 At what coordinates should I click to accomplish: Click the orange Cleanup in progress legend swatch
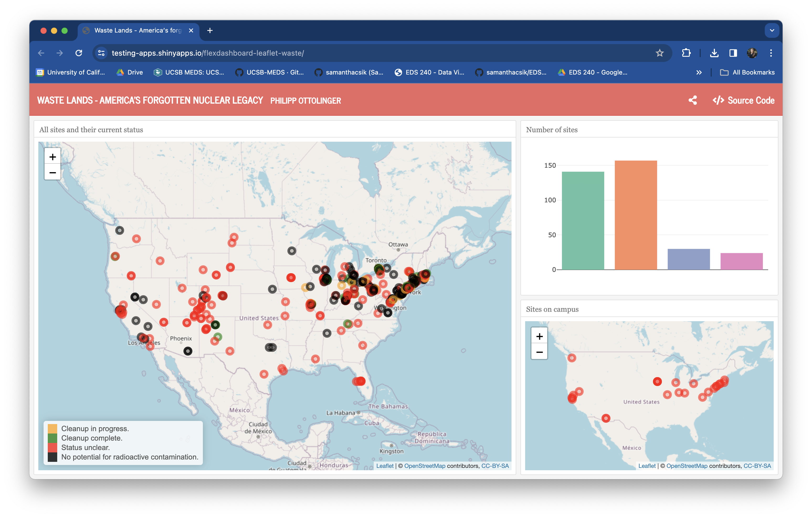point(52,429)
